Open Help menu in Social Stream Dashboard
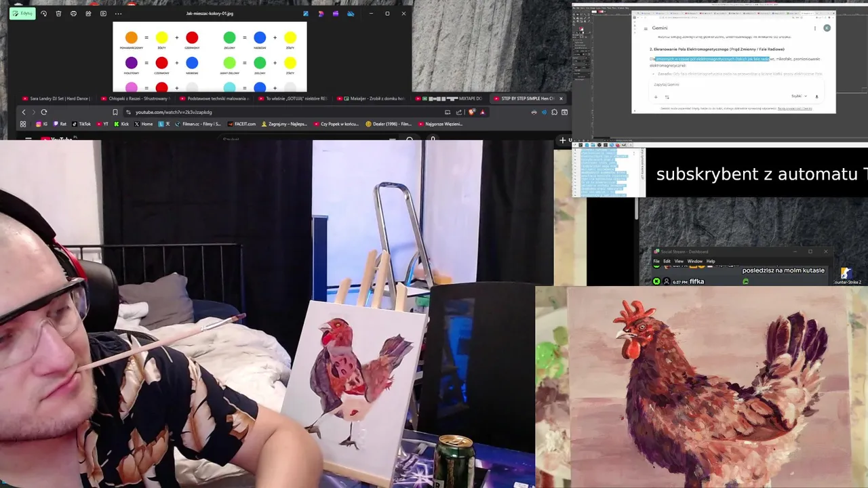Image resolution: width=868 pixels, height=488 pixels. [x=711, y=261]
